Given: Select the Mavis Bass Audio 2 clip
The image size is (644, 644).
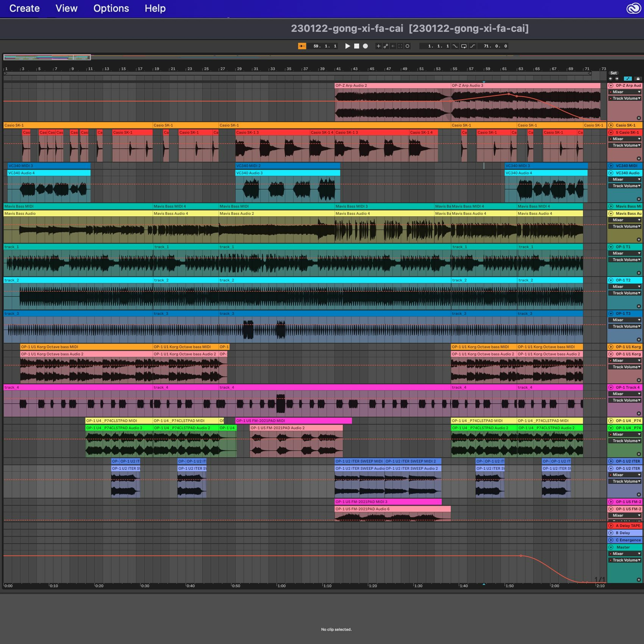Looking at the screenshot, I should point(276,214).
